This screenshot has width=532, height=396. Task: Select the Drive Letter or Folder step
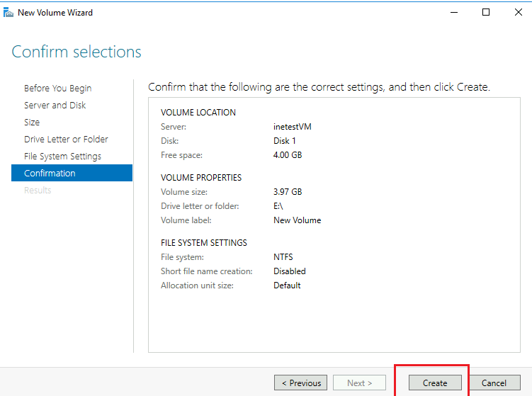[x=66, y=140]
